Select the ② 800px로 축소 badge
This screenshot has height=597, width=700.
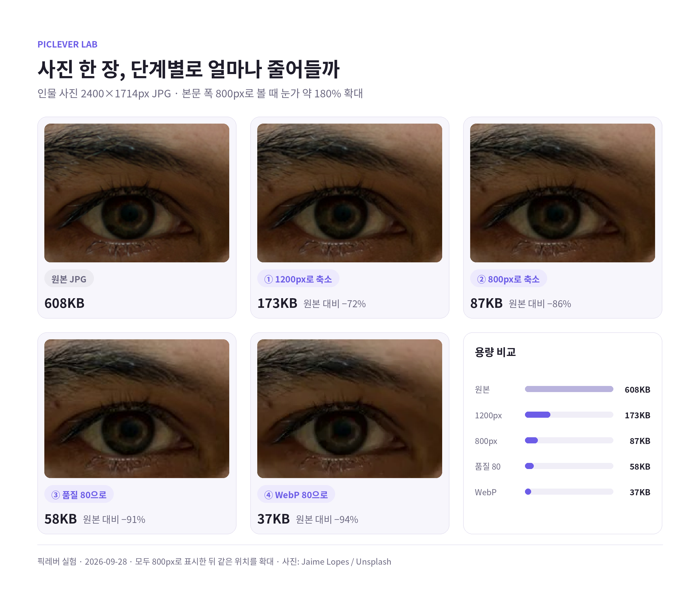[508, 279]
